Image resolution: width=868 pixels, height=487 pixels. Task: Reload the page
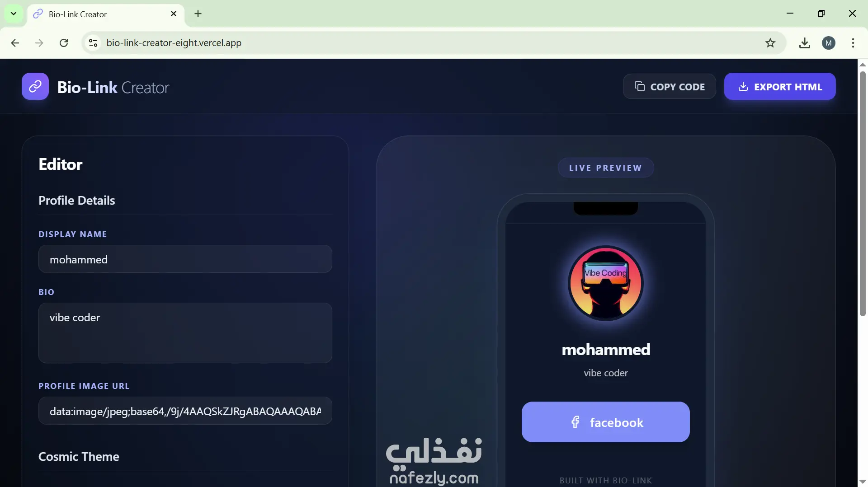64,43
